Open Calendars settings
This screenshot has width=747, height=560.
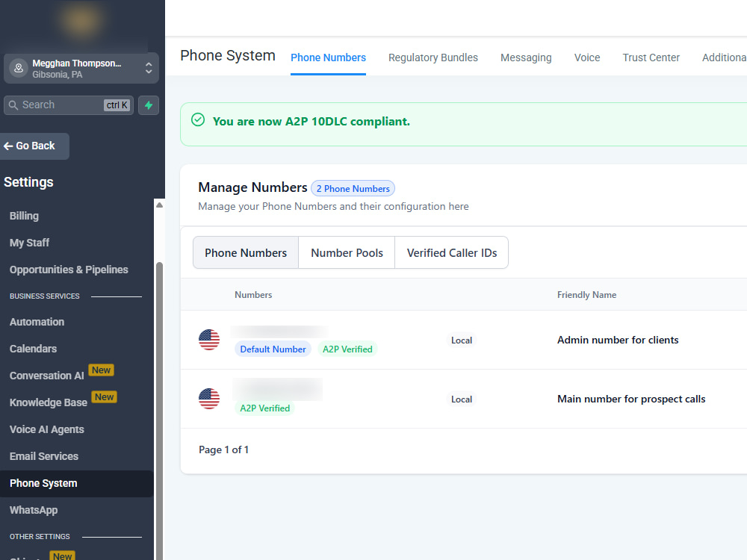click(34, 349)
